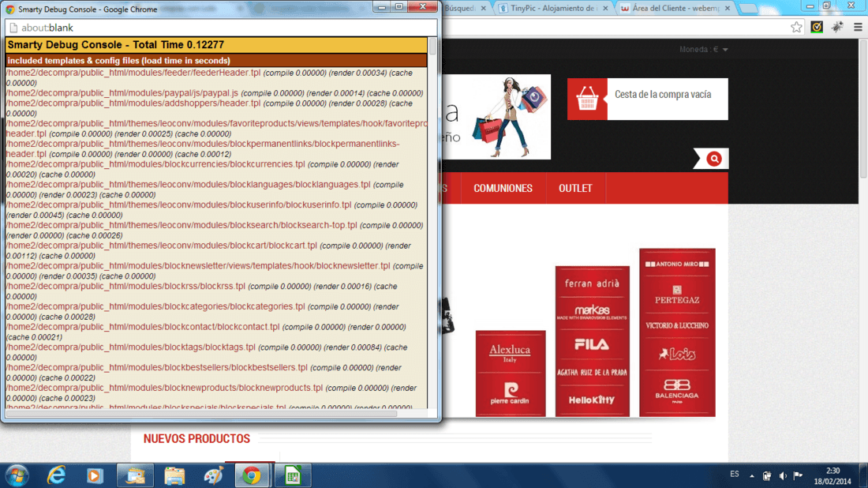
Task: Open the Paint app in taskbar
Action: [x=213, y=476]
